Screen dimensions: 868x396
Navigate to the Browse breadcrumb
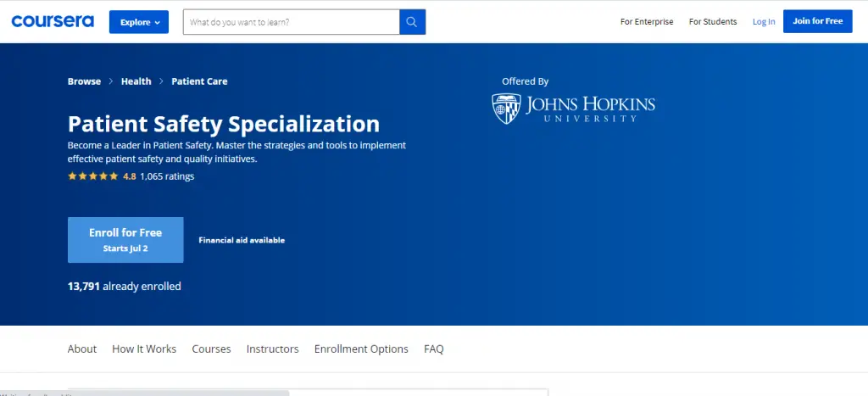tap(84, 81)
